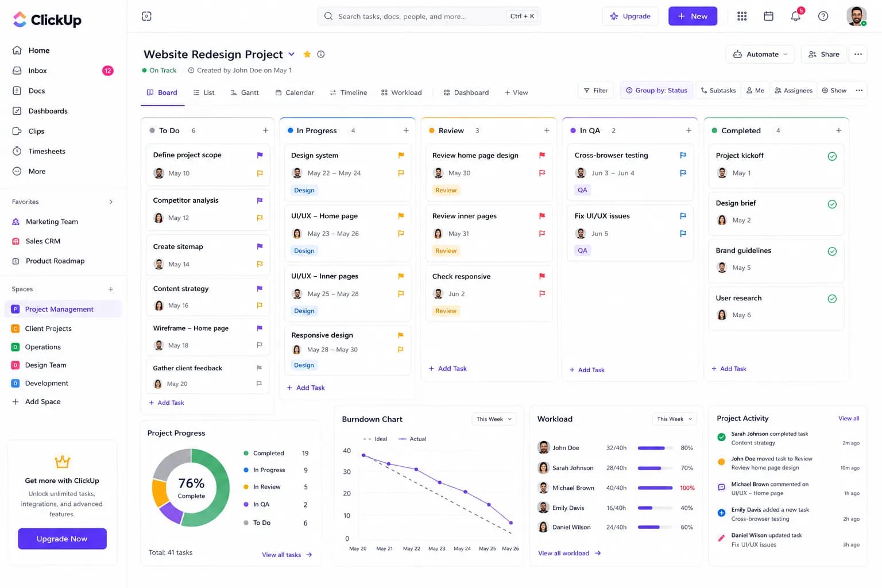Image resolution: width=882 pixels, height=588 pixels.
Task: Open project info icon next to title
Action: (321, 54)
